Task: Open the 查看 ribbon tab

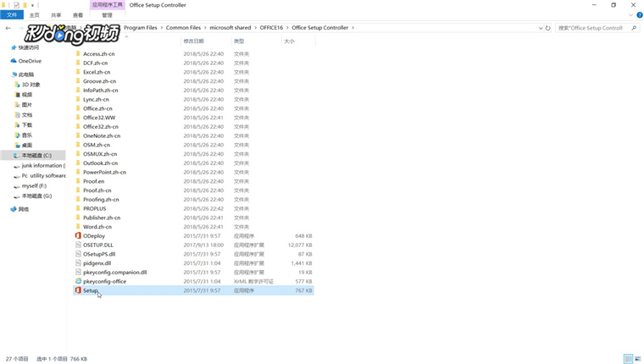Action: click(x=78, y=15)
